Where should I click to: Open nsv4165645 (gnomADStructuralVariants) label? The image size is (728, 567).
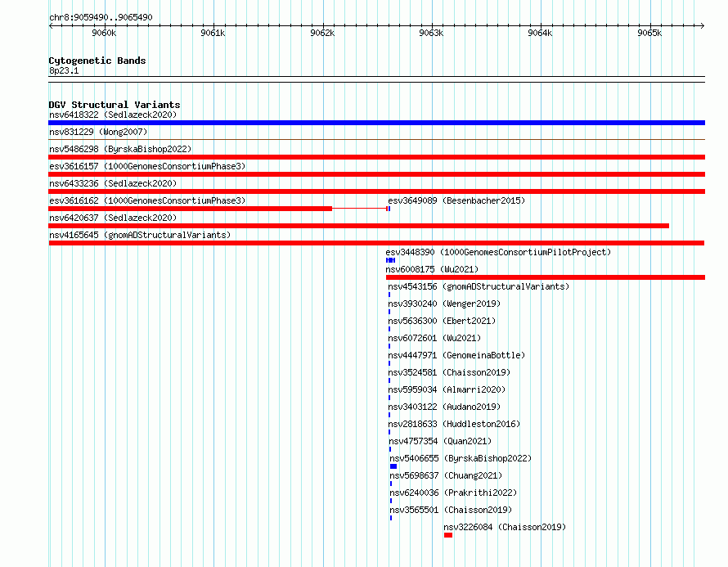click(x=140, y=235)
